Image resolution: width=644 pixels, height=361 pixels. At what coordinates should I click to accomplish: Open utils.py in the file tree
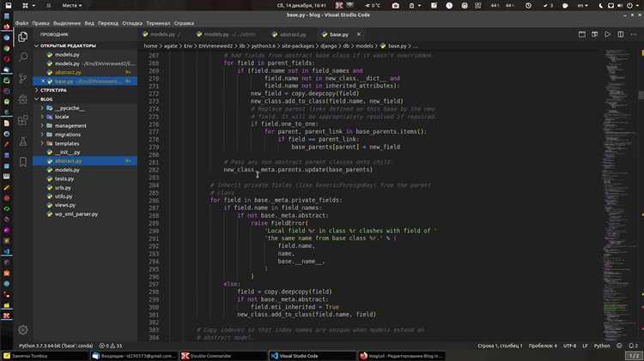pos(64,196)
